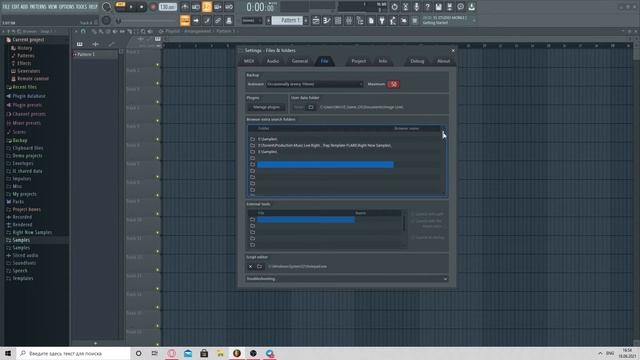Toggle mute dot for Track 3
640x360 pixels.
tap(157, 102)
